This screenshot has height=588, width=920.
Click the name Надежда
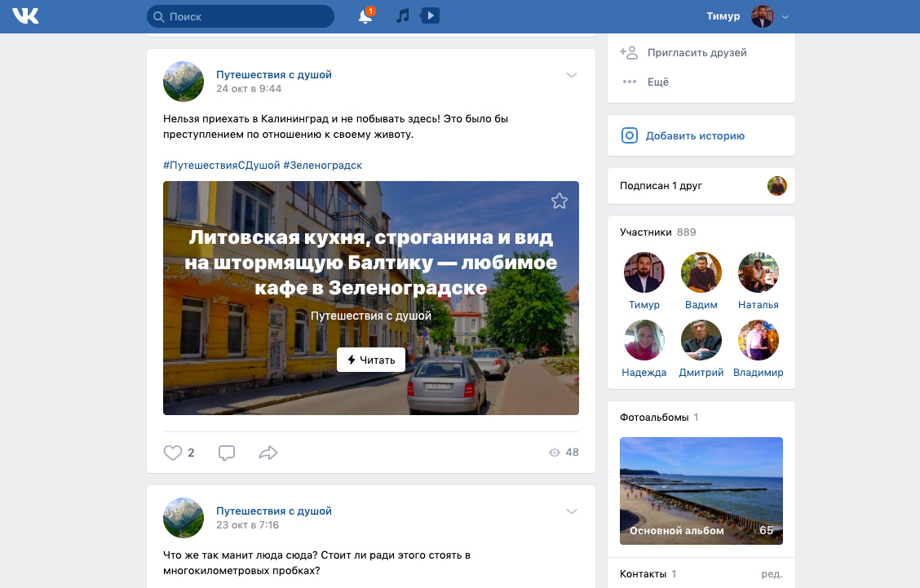644,373
